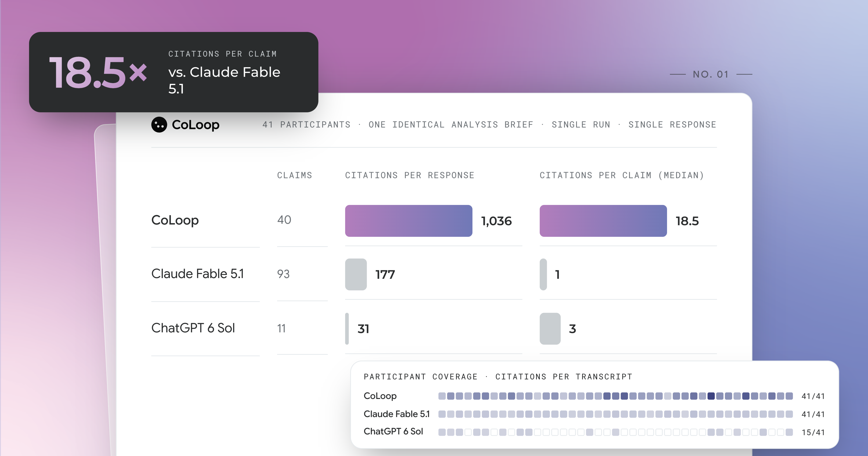Click the grey bar next to 177
Viewport: 868px width, 456px height.
point(356,275)
